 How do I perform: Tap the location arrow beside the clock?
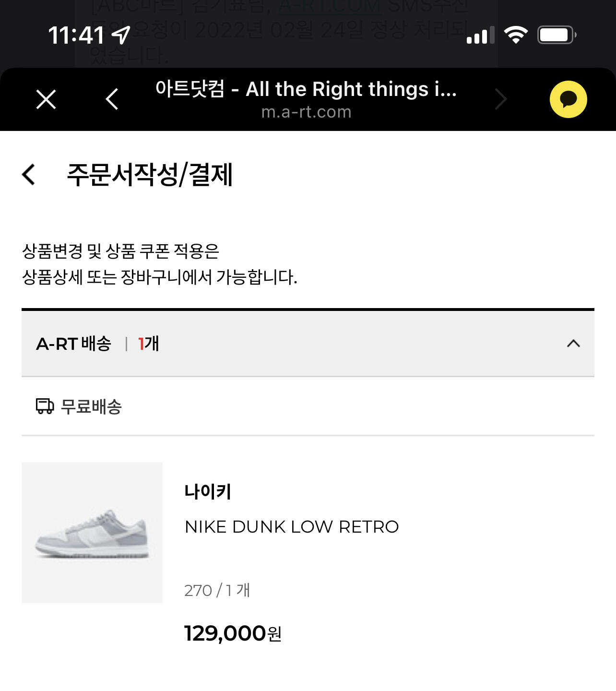tap(121, 35)
